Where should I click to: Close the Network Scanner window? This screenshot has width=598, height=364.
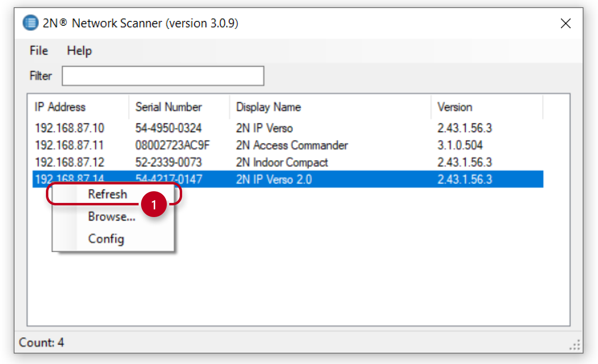[565, 23]
